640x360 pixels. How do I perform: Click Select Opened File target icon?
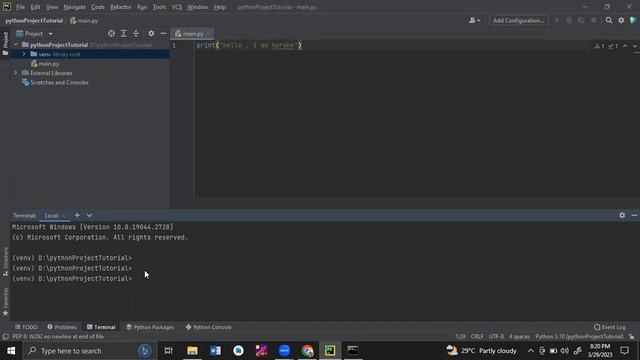click(x=111, y=33)
